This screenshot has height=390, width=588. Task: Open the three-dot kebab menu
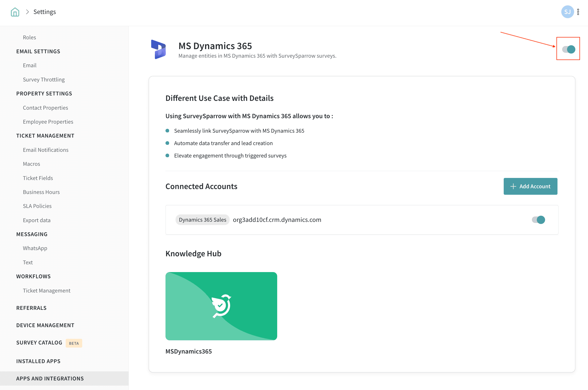[x=578, y=12]
